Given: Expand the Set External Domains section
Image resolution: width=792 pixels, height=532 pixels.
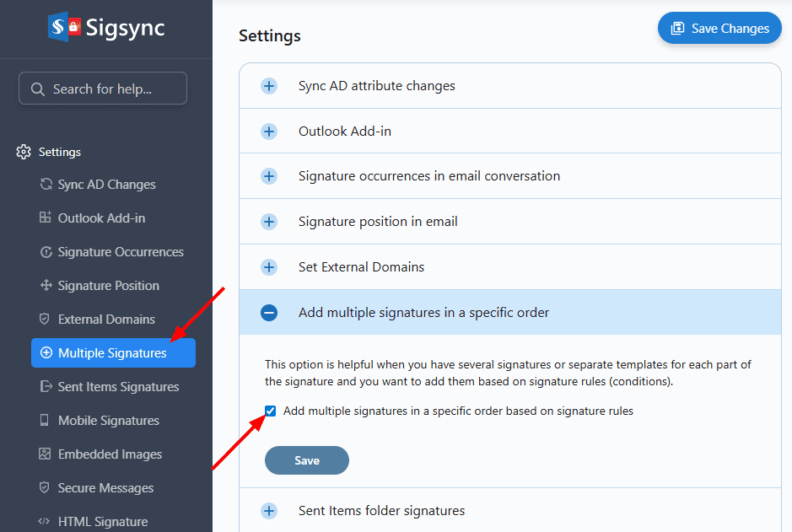Looking at the screenshot, I should pos(269,267).
